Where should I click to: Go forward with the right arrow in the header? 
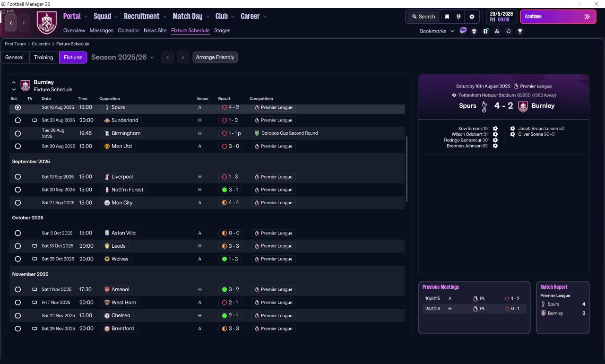click(x=24, y=23)
